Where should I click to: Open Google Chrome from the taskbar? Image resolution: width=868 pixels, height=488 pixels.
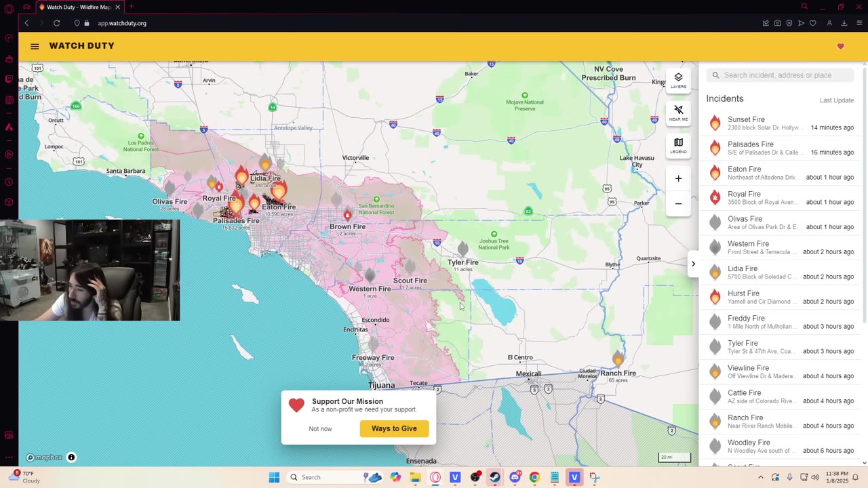pyautogui.click(x=534, y=477)
